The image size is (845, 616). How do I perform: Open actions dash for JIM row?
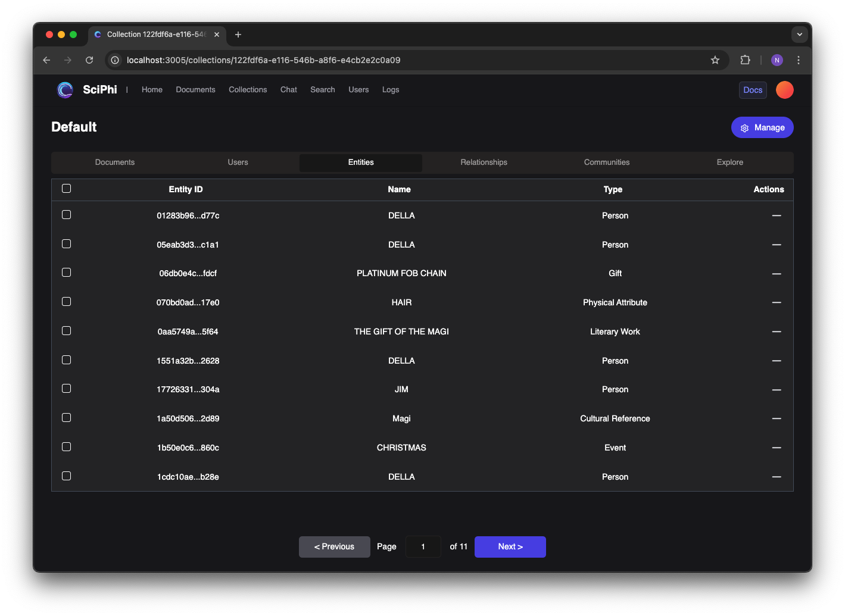tap(777, 390)
